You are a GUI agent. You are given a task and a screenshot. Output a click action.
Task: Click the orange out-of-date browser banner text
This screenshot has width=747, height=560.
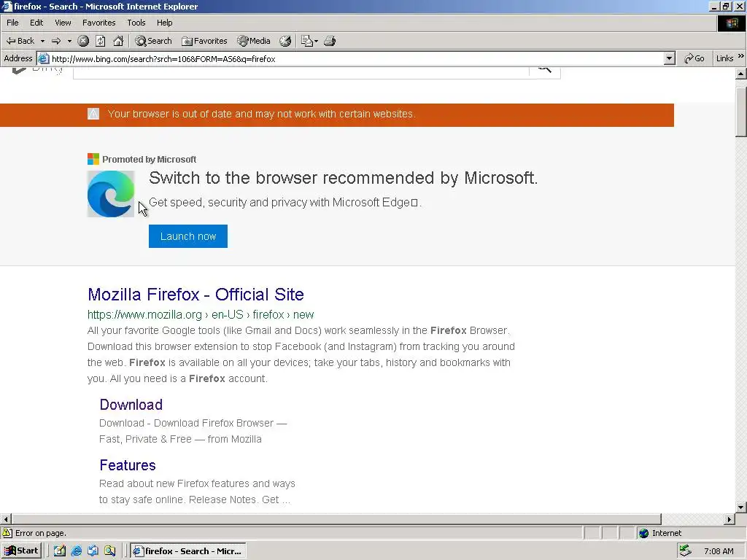262,114
